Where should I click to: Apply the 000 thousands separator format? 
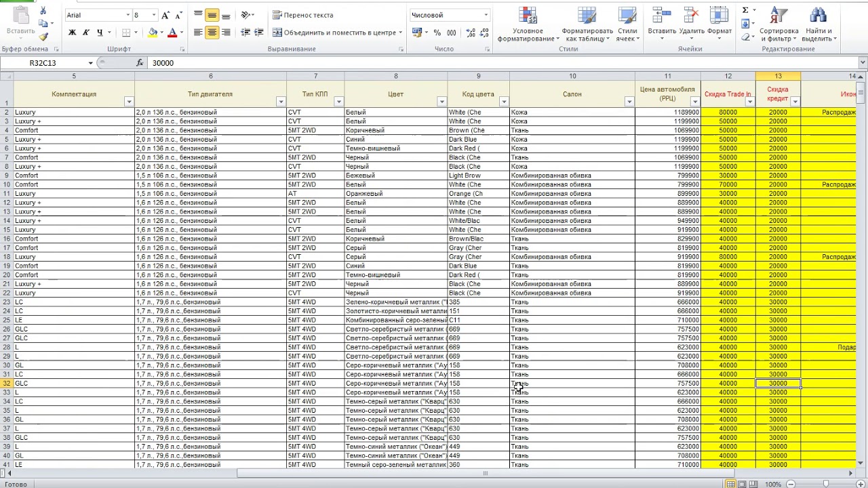(452, 33)
